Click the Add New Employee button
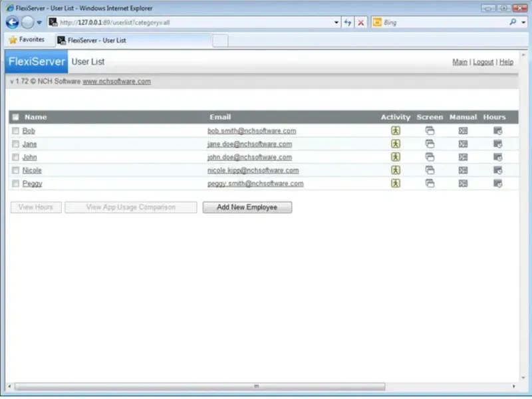 point(247,207)
